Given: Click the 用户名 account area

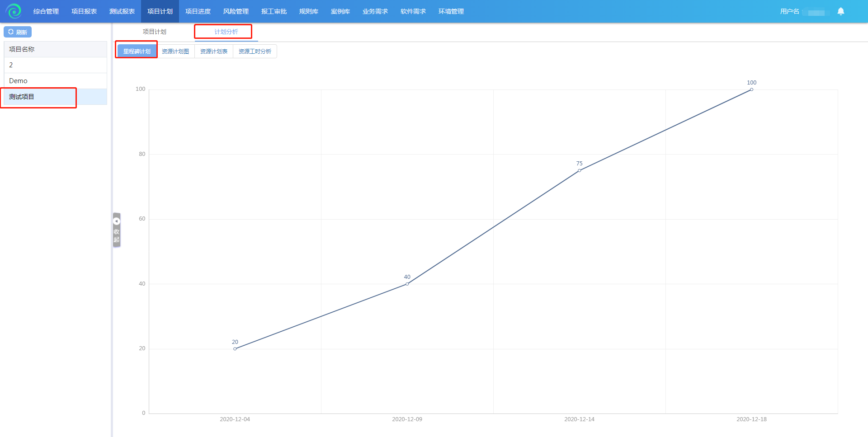Looking at the screenshot, I should coord(802,11).
